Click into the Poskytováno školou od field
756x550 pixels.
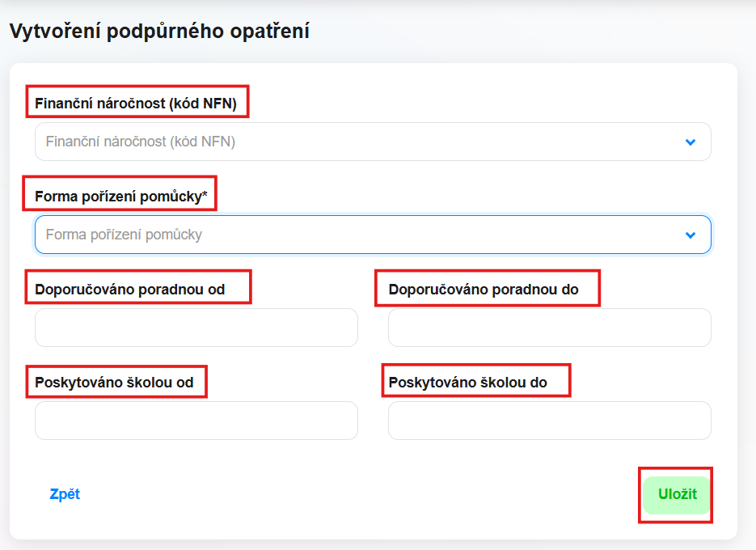[x=196, y=421]
